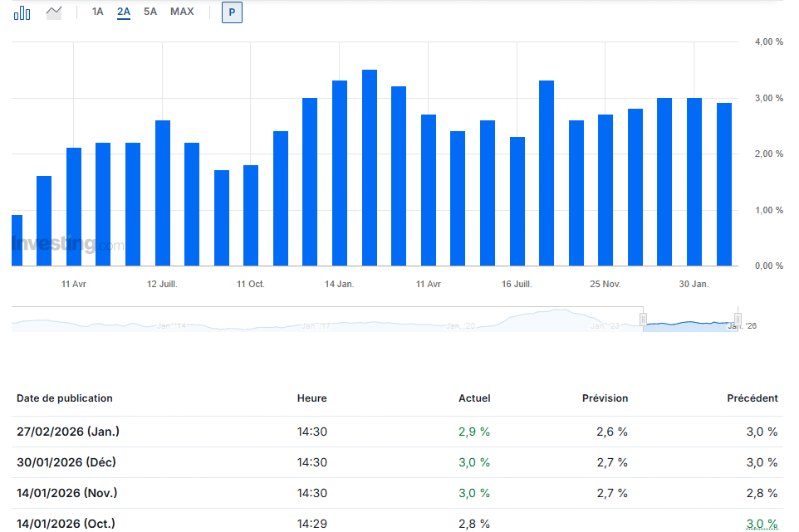Click the Actuel column header
This screenshot has width=799, height=532.
(x=474, y=398)
